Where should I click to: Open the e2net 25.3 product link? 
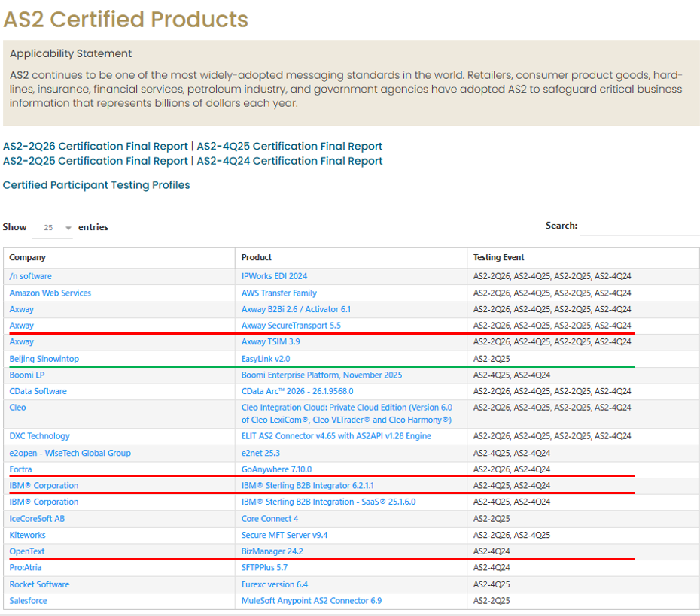[260, 454]
